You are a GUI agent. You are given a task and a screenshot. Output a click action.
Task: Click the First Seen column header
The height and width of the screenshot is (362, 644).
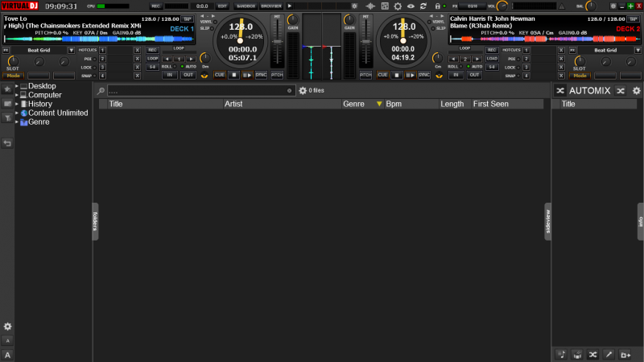click(x=507, y=105)
